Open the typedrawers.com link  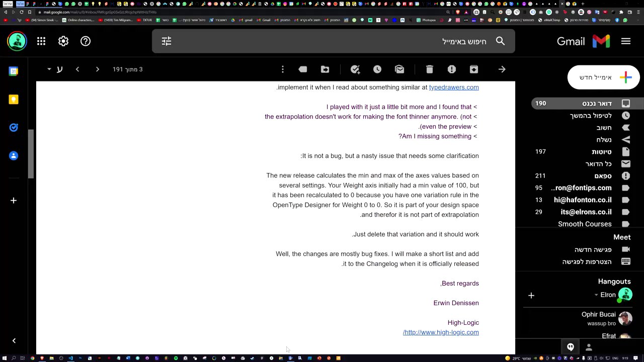tap(454, 87)
